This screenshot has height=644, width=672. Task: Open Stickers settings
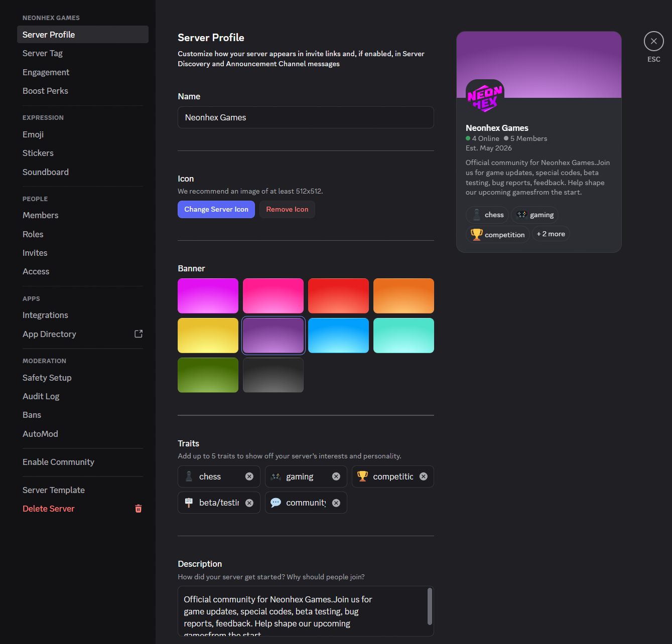pos(83,153)
